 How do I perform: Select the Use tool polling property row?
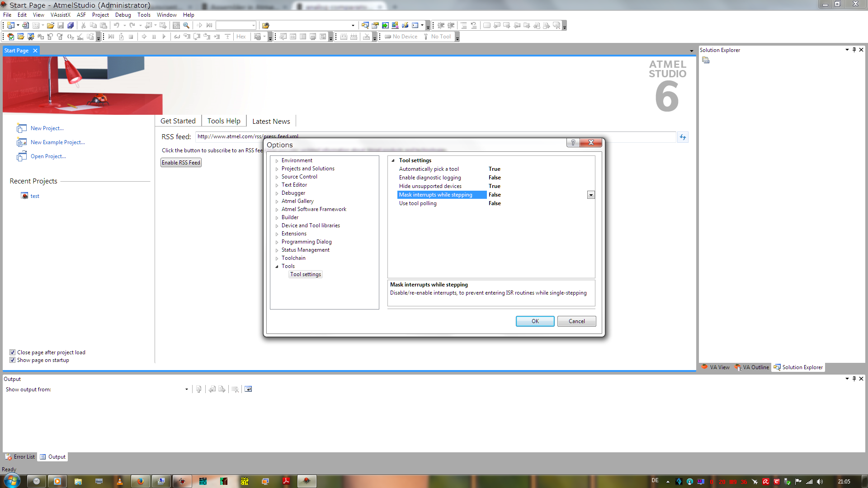click(x=496, y=203)
